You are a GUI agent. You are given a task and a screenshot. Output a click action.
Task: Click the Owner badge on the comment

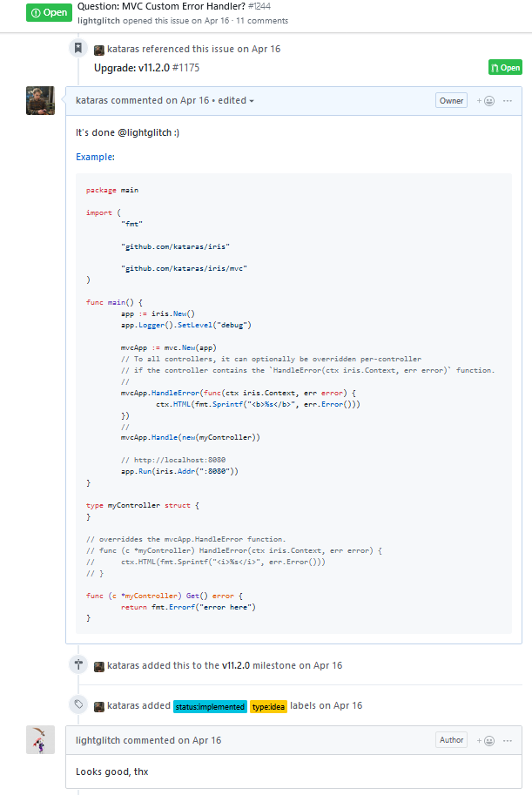click(451, 101)
